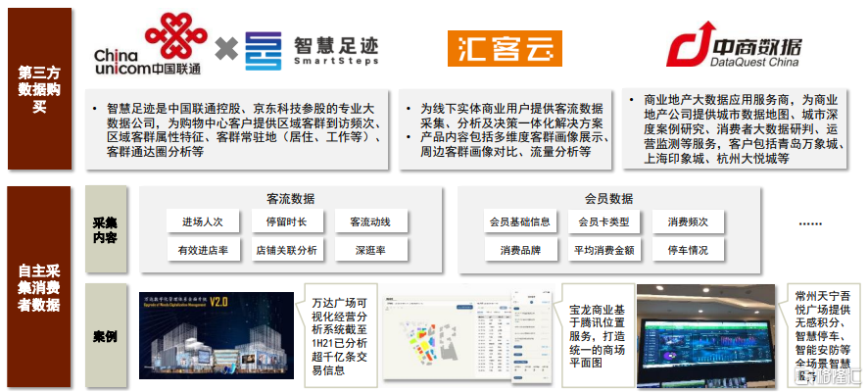
Task: Click the 为线下实体商业用户 description box
Action: tap(505, 129)
